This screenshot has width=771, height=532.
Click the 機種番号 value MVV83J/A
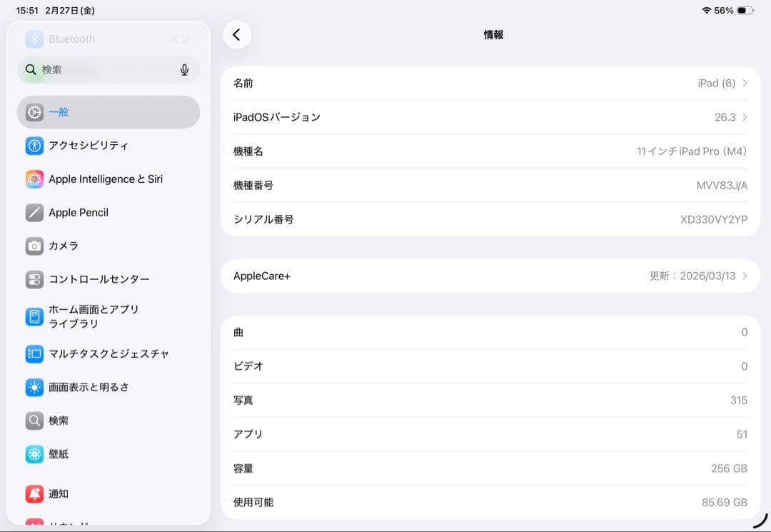pos(722,186)
